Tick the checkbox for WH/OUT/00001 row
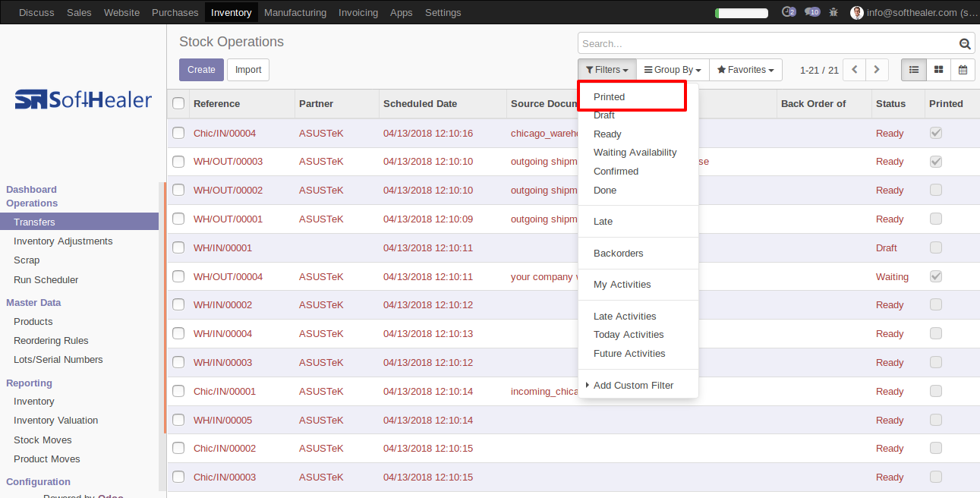Screen dimensions: 980x498 point(178,219)
